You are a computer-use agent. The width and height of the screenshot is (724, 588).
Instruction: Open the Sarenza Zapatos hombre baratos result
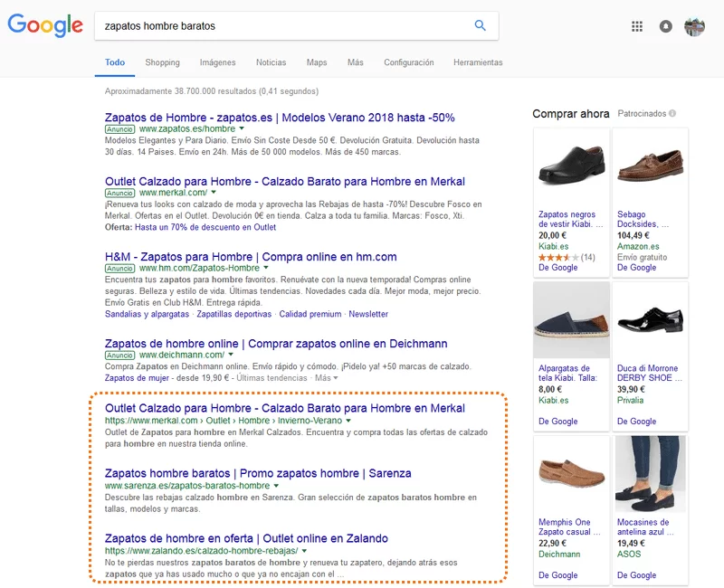pyautogui.click(x=258, y=473)
